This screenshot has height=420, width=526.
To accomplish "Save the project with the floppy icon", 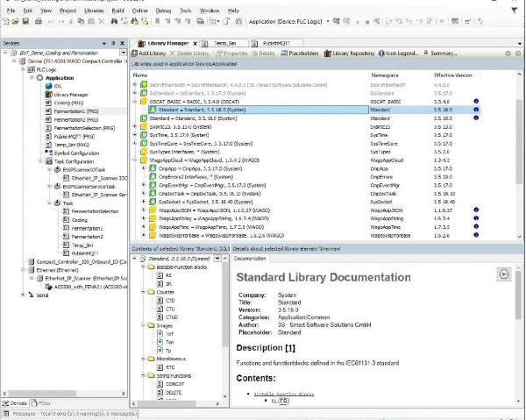I will click(x=25, y=21).
